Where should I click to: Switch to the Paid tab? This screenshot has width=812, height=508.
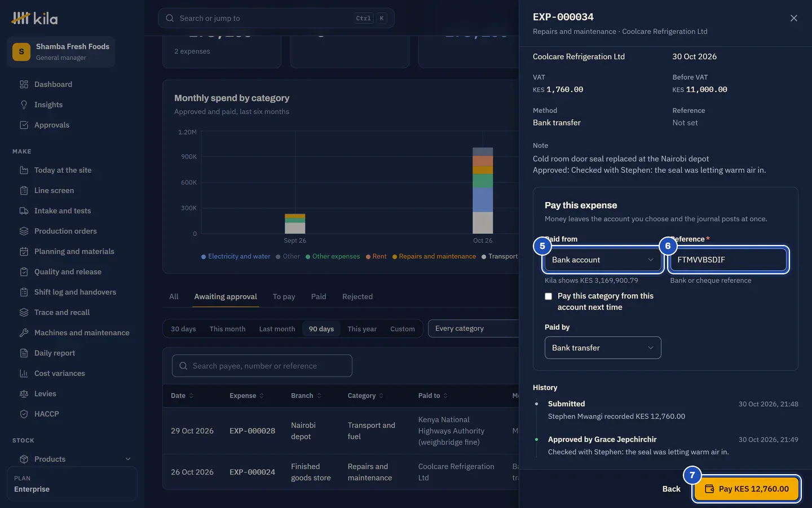pos(319,297)
